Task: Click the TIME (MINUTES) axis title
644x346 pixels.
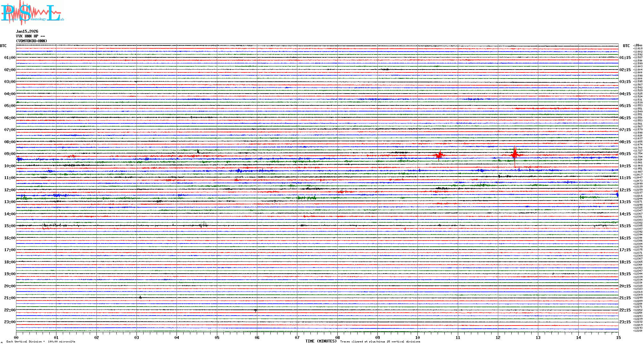Action: tap(321, 341)
